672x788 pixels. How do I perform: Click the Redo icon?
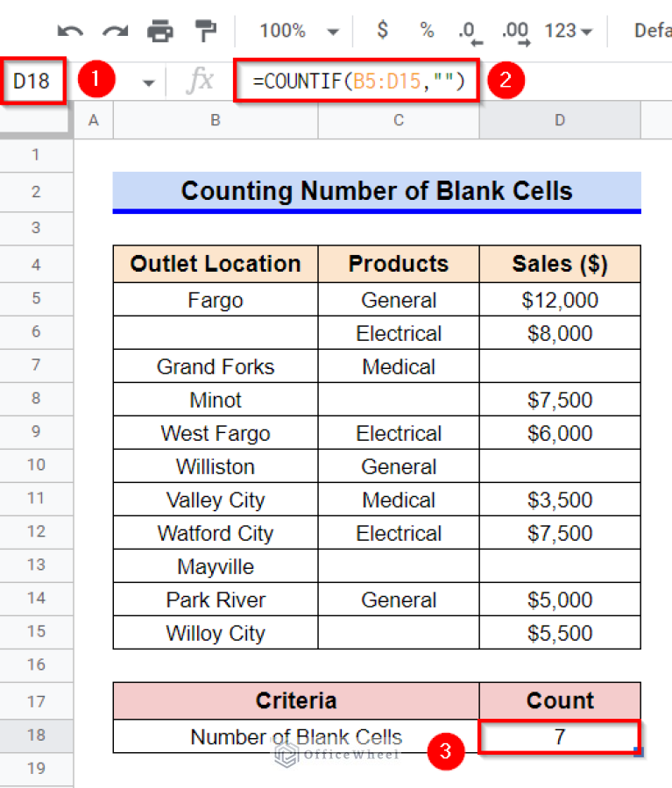coord(115,30)
